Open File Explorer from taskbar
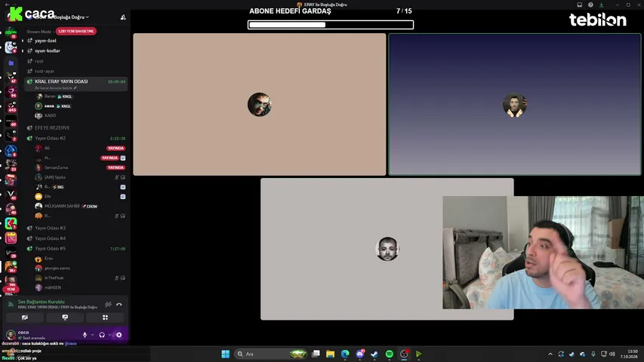Image resolution: width=644 pixels, height=362 pixels. click(330, 354)
